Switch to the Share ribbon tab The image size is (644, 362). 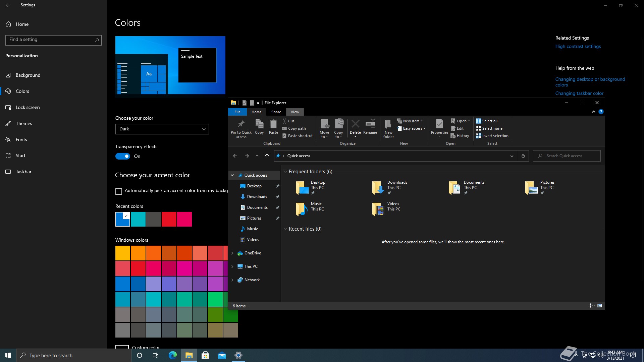(x=276, y=112)
